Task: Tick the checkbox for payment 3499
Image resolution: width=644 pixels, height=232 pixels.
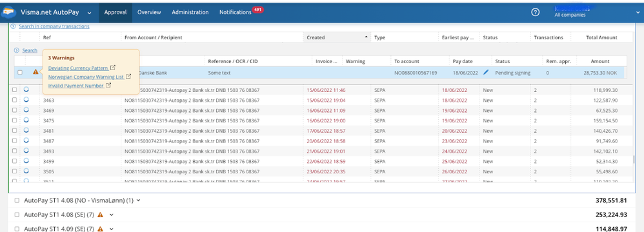Action: [x=14, y=161]
